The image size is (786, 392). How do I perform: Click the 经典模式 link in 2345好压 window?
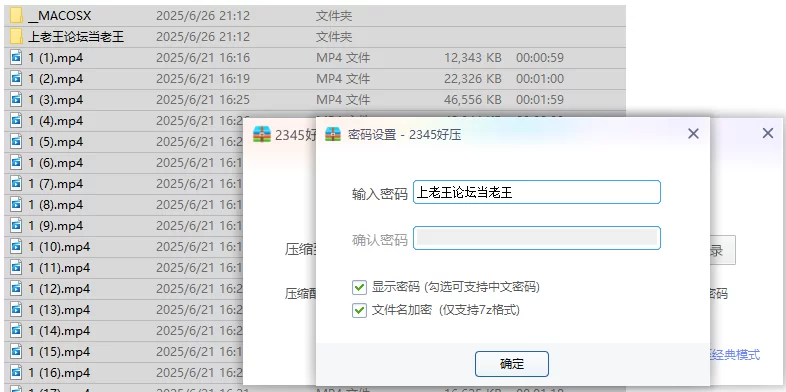(x=735, y=355)
